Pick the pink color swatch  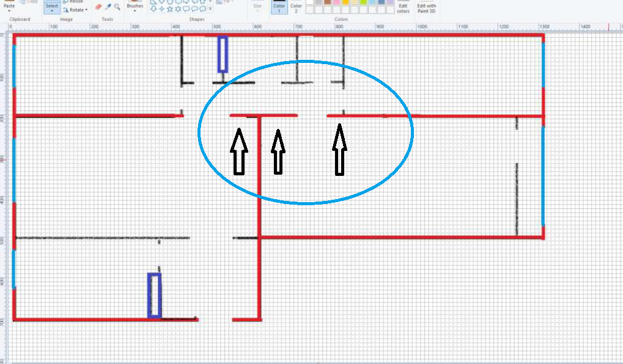pos(335,2)
